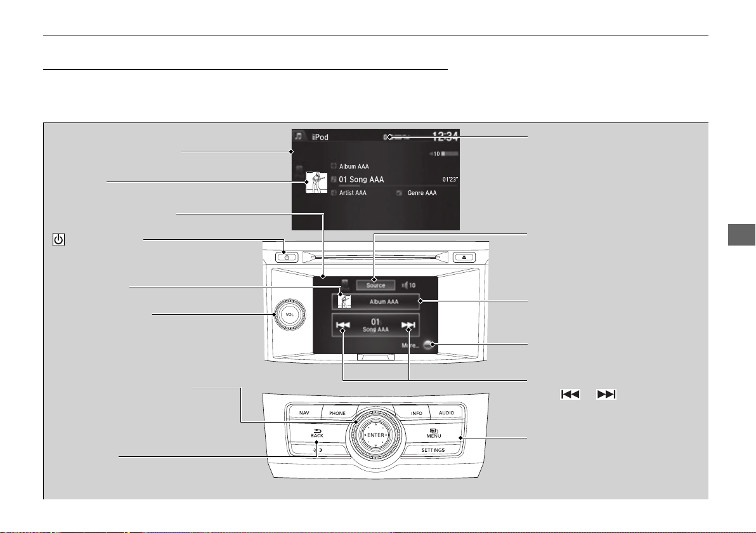The height and width of the screenshot is (533, 756).
Task: Tap the small album art thumbnail on the touchscreen
Action: 344,301
